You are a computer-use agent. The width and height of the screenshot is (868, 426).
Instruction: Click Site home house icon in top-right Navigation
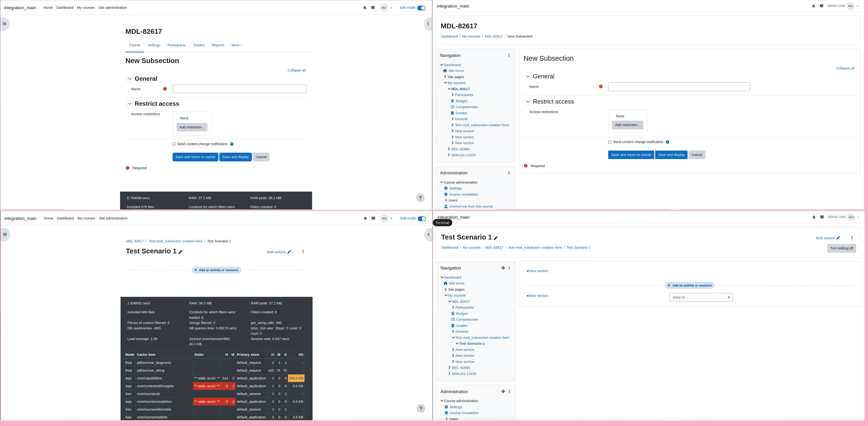(x=445, y=71)
